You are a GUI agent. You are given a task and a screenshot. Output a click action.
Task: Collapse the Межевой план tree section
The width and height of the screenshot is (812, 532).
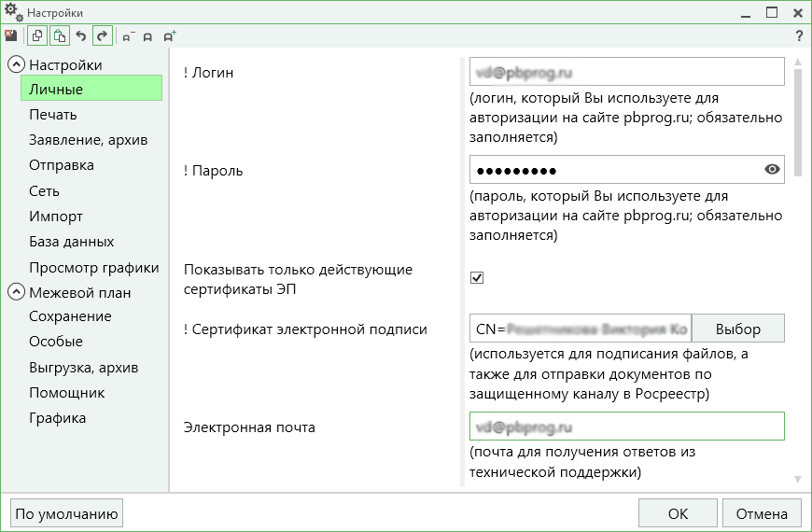pos(17,292)
